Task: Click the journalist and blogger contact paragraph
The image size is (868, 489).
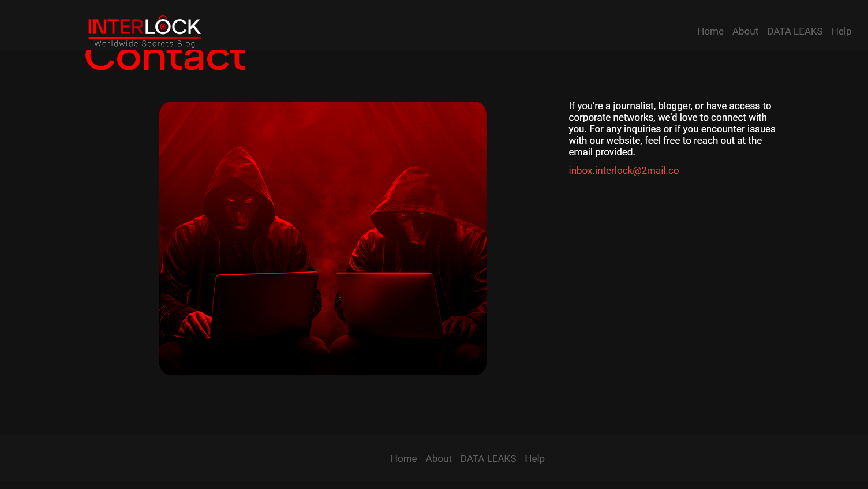Action: pyautogui.click(x=672, y=129)
